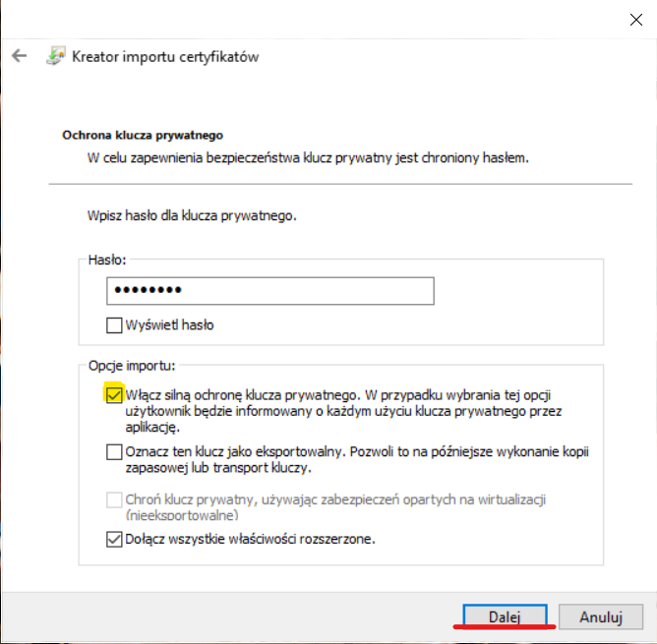Go back using the arrow icon

tap(19, 56)
